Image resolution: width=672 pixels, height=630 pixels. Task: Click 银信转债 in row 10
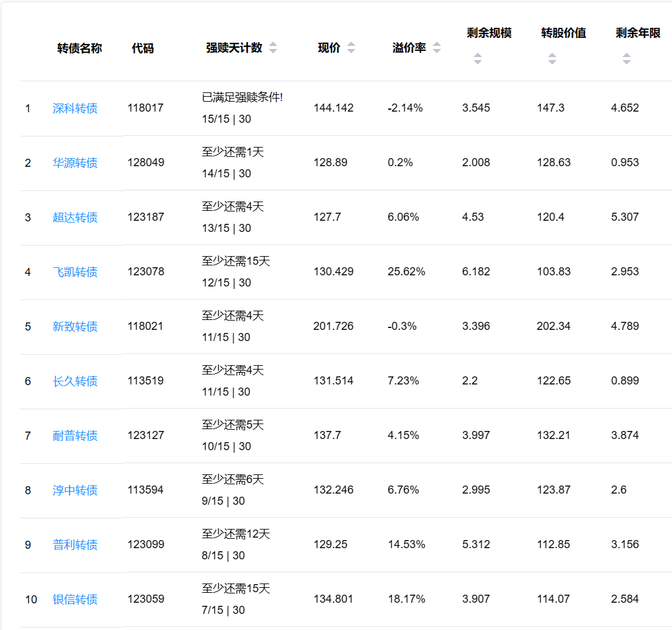coord(75,600)
